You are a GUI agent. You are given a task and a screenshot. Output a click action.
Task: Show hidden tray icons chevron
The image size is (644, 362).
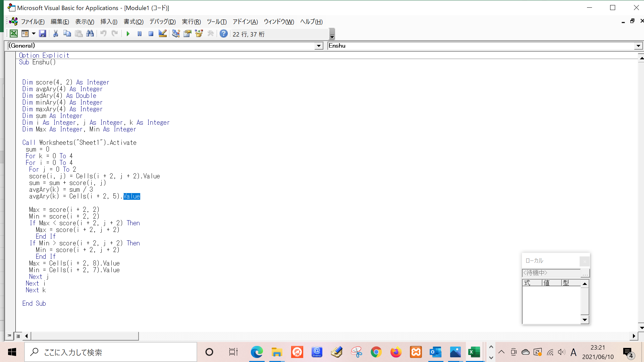coord(501,352)
